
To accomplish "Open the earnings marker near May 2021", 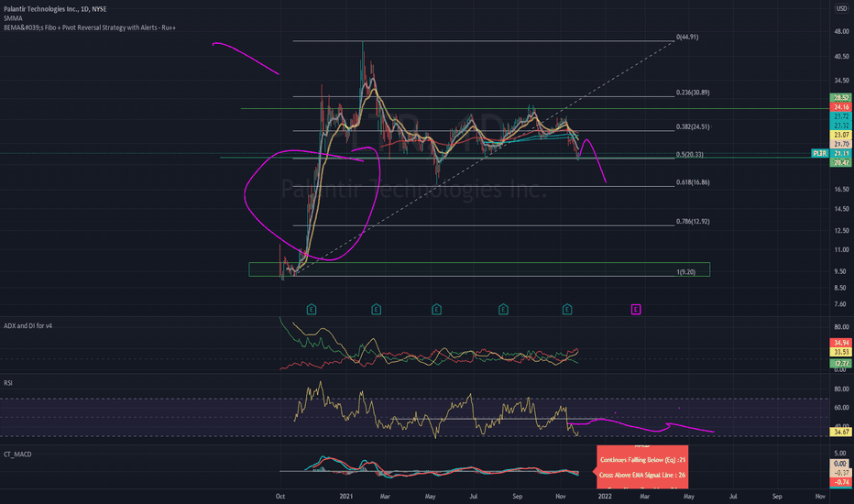I will [436, 310].
